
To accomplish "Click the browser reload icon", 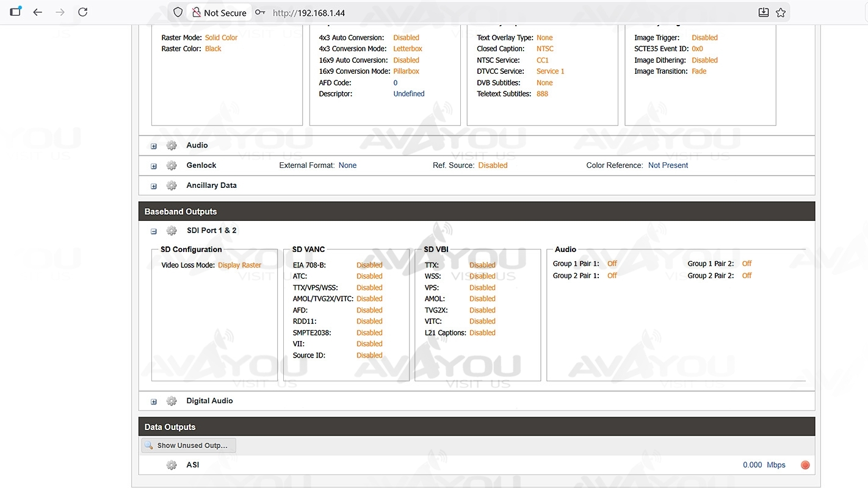I will click(x=83, y=12).
